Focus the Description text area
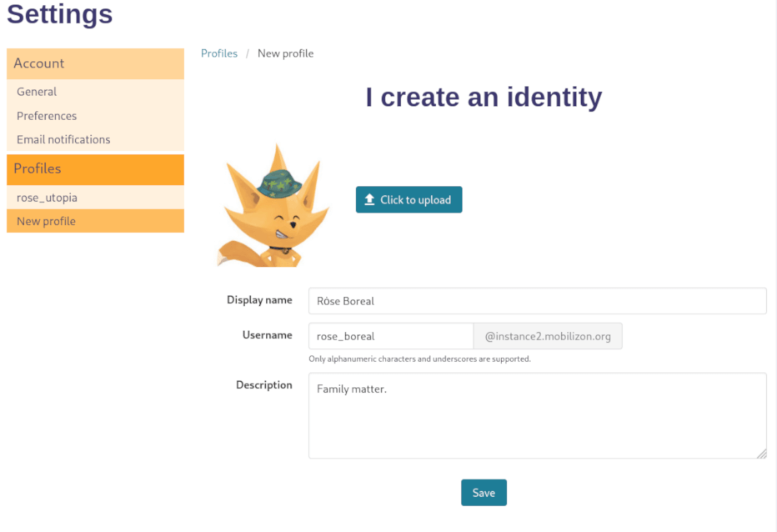Image resolution: width=777 pixels, height=532 pixels. tap(537, 415)
